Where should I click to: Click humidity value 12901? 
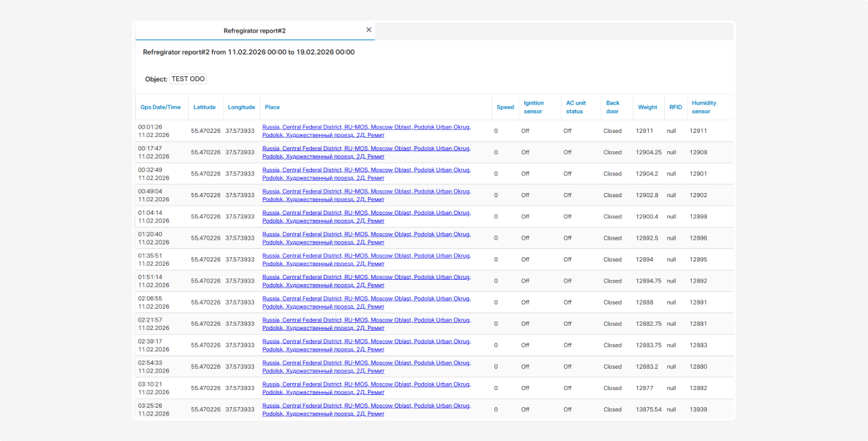click(698, 174)
